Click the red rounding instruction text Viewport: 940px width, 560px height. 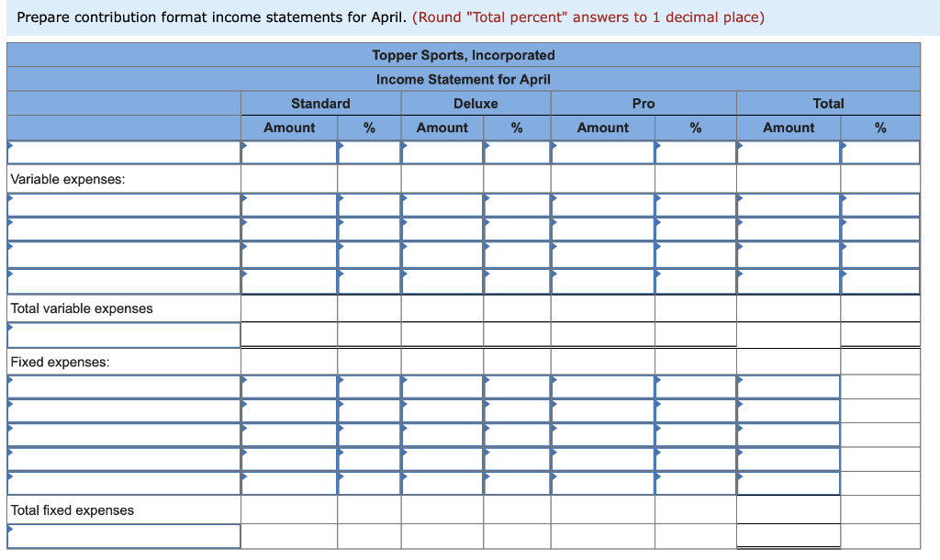tap(588, 17)
